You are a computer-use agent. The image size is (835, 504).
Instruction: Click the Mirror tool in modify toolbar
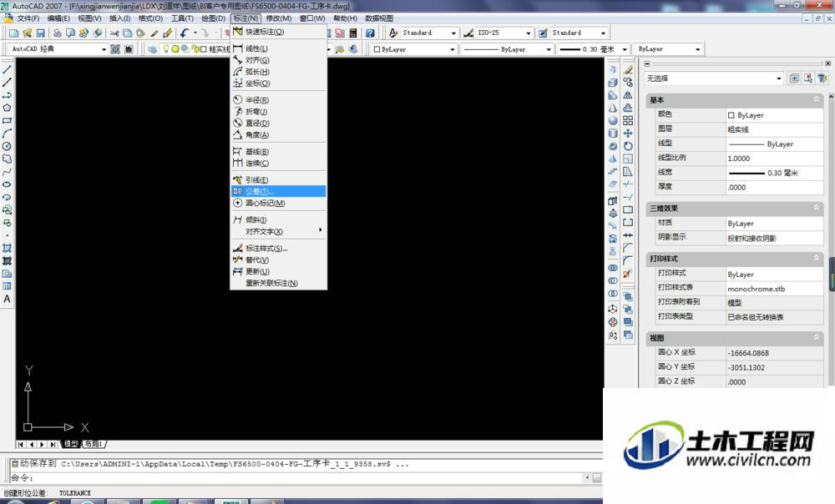629,95
